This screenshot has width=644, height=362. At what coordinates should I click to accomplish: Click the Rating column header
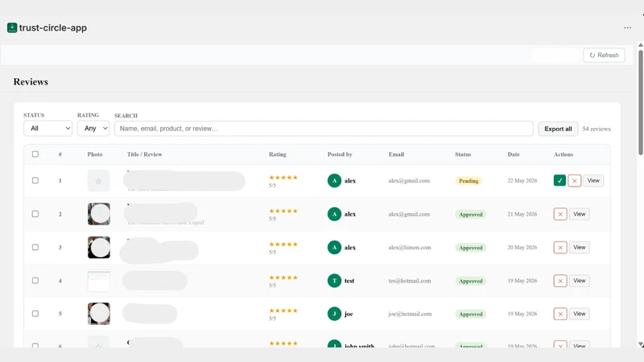(278, 154)
